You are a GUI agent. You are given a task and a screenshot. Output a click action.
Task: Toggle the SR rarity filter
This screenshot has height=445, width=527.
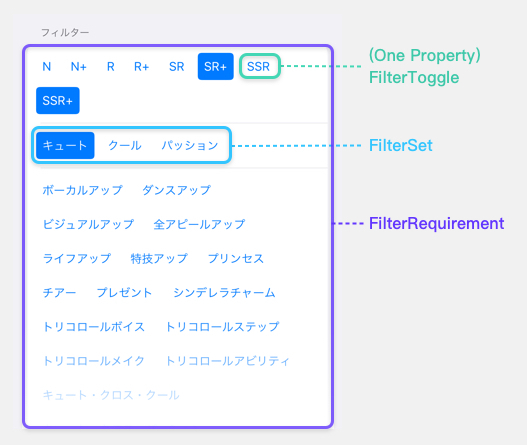pyautogui.click(x=176, y=67)
